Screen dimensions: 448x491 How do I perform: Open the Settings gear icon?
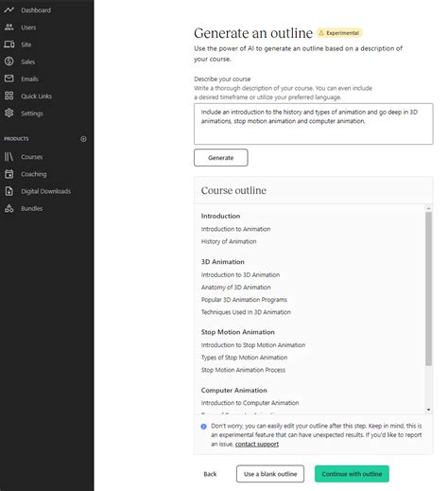click(9, 113)
